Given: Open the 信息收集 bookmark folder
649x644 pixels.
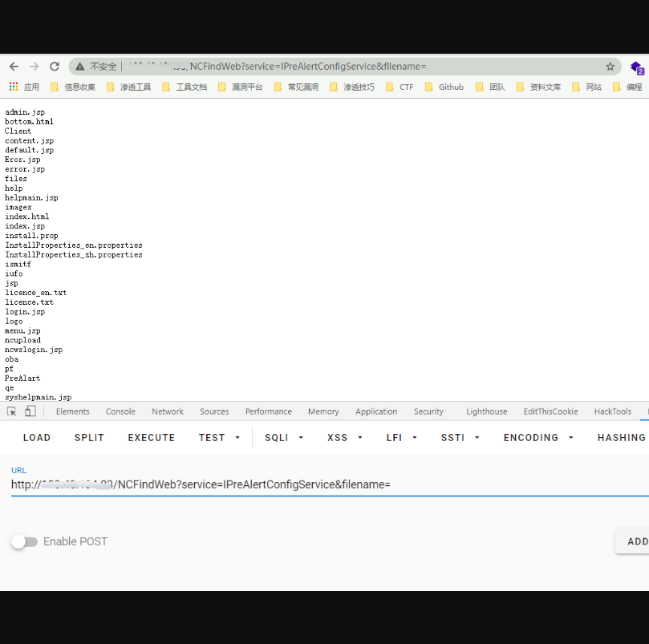Looking at the screenshot, I should tap(73, 87).
